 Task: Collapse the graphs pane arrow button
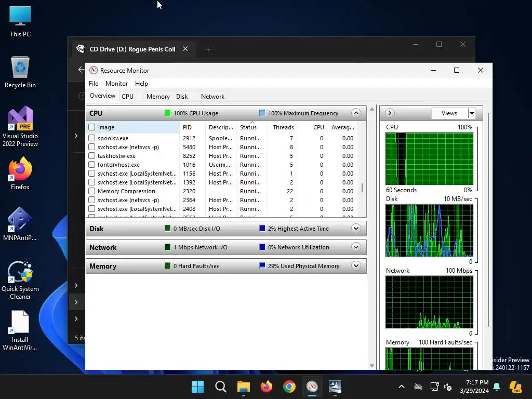pyautogui.click(x=390, y=113)
